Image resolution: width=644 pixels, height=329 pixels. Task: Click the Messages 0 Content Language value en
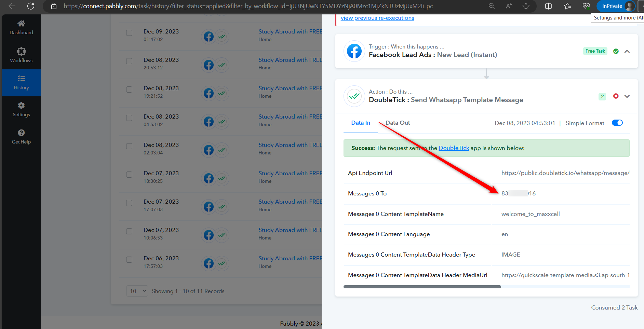[505, 234]
